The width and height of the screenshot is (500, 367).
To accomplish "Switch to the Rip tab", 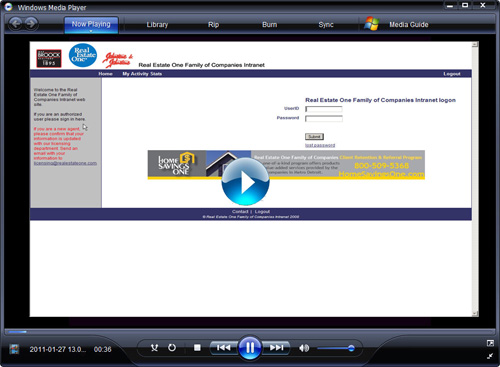I will [213, 24].
